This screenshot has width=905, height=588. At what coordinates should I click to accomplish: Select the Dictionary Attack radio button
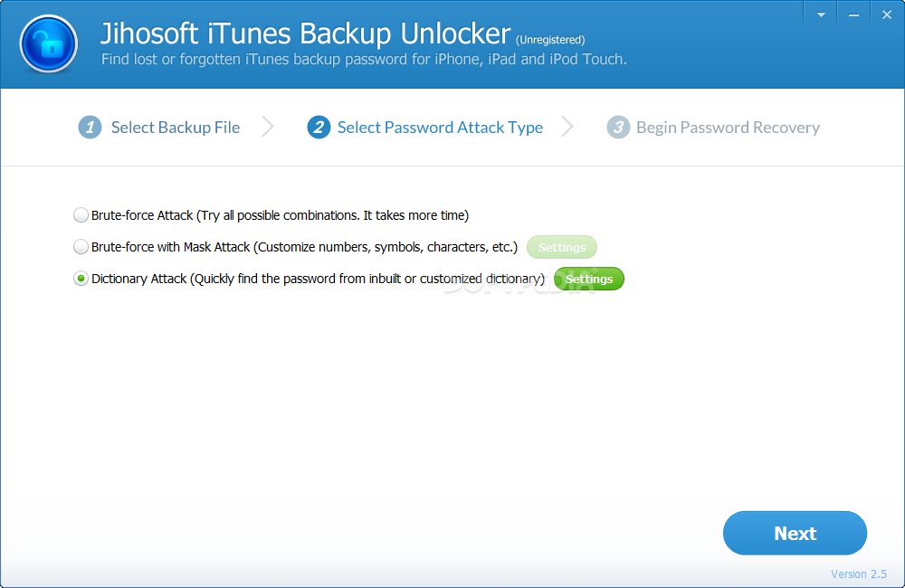click(x=81, y=279)
